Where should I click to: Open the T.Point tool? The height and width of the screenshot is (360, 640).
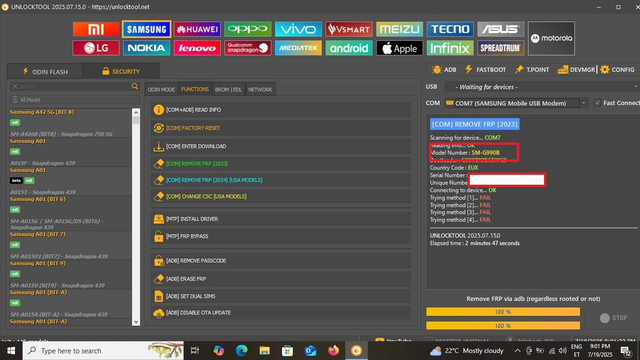[x=532, y=70]
